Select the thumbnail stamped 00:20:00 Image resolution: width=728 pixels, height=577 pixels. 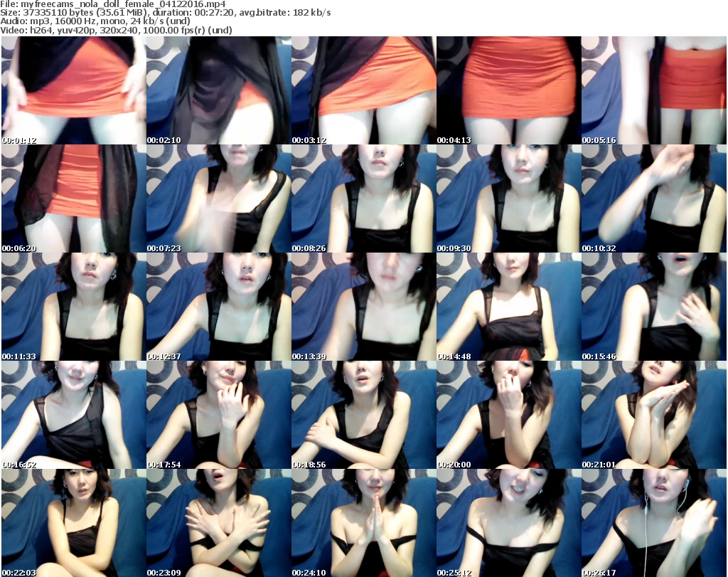(508, 415)
